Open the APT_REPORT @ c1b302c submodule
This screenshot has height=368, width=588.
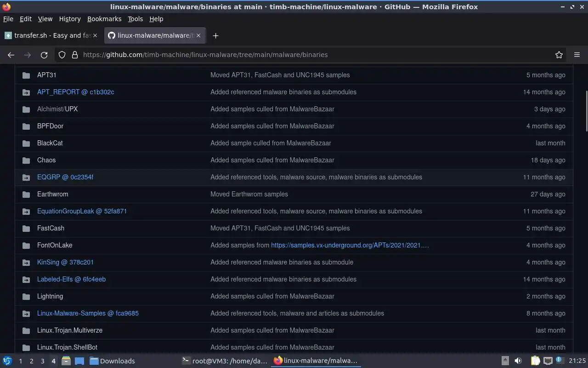click(75, 92)
